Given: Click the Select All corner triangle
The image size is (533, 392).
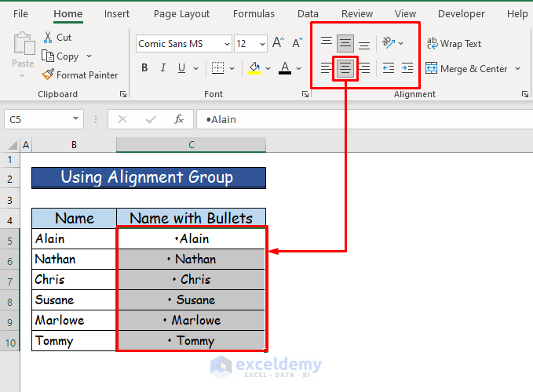Looking at the screenshot, I should 13,145.
